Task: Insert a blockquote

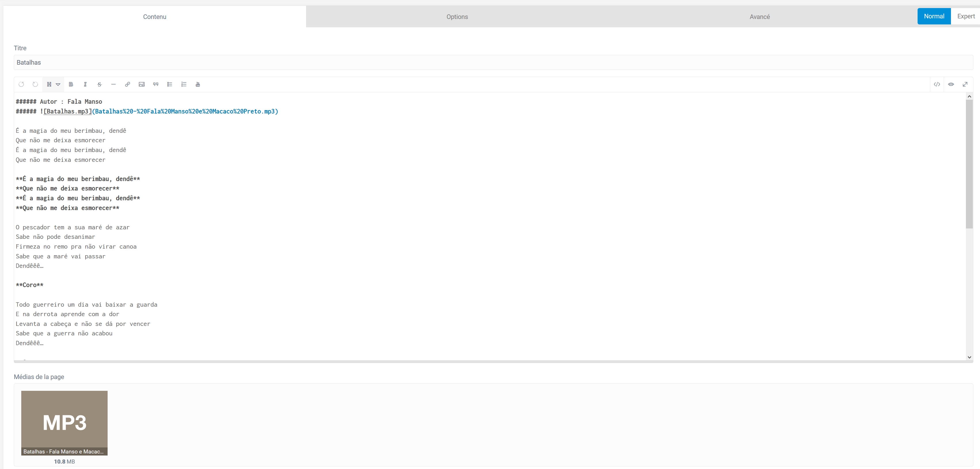Action: [156, 84]
